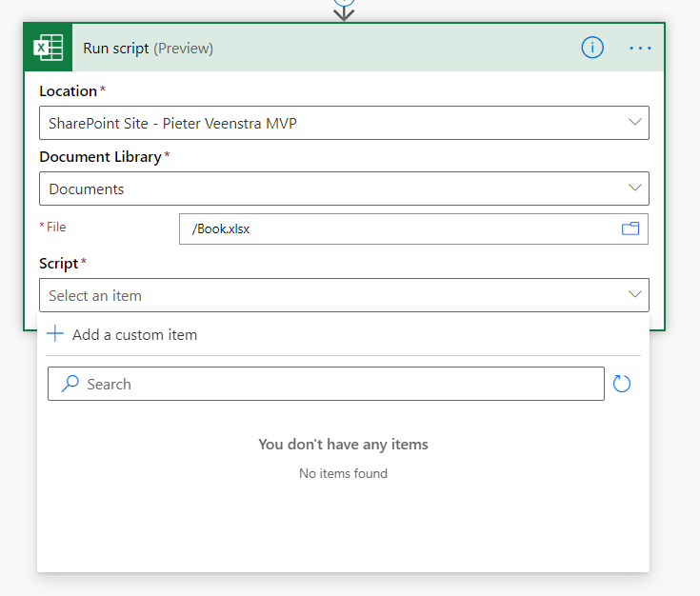Click the Run script (Preview) title
This screenshot has width=700, height=596.
[148, 49]
